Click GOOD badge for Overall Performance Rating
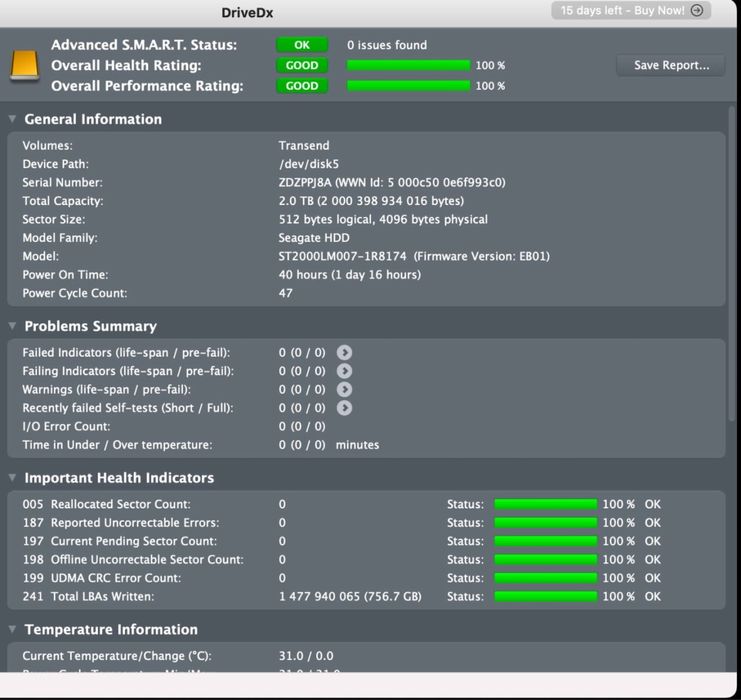This screenshot has width=741, height=700. pyautogui.click(x=302, y=86)
